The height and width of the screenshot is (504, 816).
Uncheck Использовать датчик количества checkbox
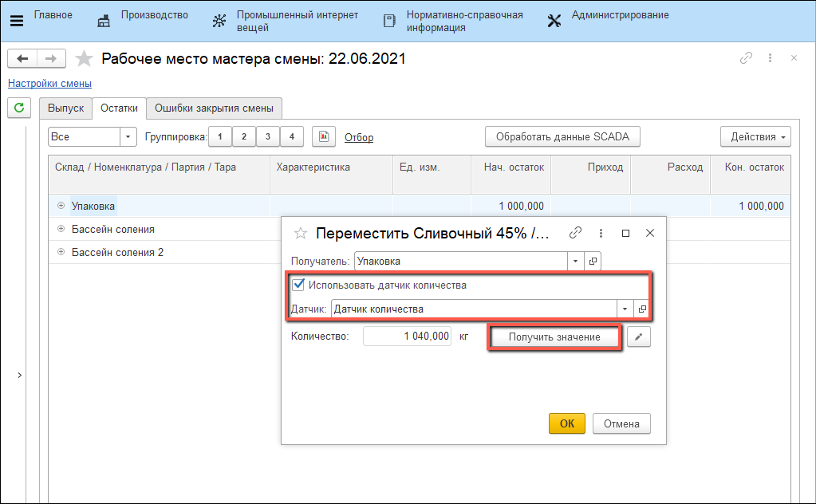(x=299, y=285)
